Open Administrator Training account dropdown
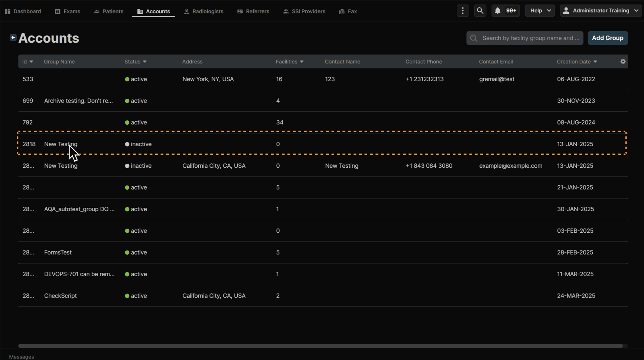The image size is (644, 360). point(601,11)
